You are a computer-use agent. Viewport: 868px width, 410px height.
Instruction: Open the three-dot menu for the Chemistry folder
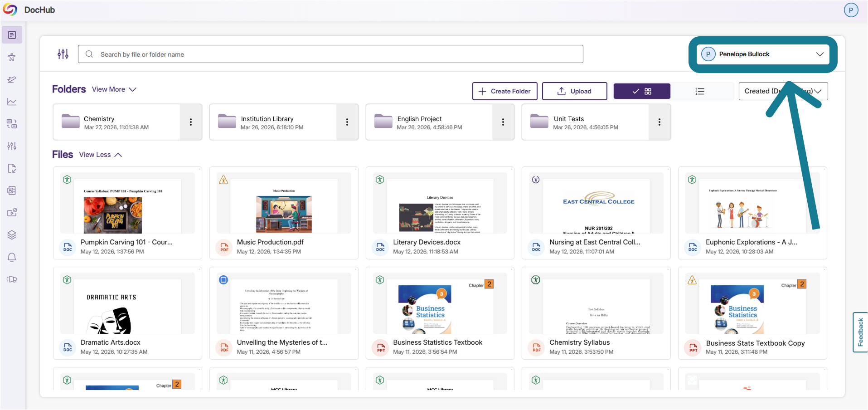coord(191,122)
